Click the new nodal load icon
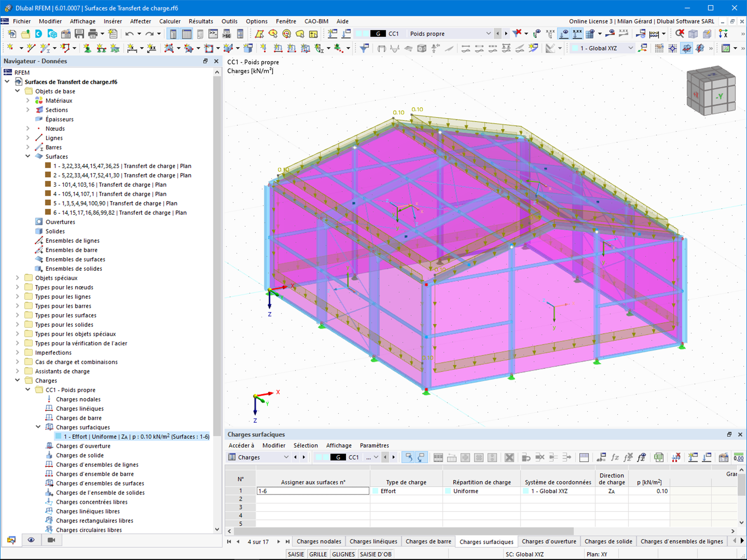Screen dimensions: 747x560 point(264,48)
